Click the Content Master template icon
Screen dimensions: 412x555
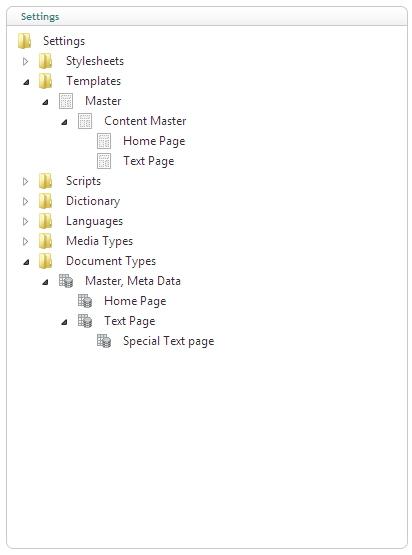click(x=85, y=121)
